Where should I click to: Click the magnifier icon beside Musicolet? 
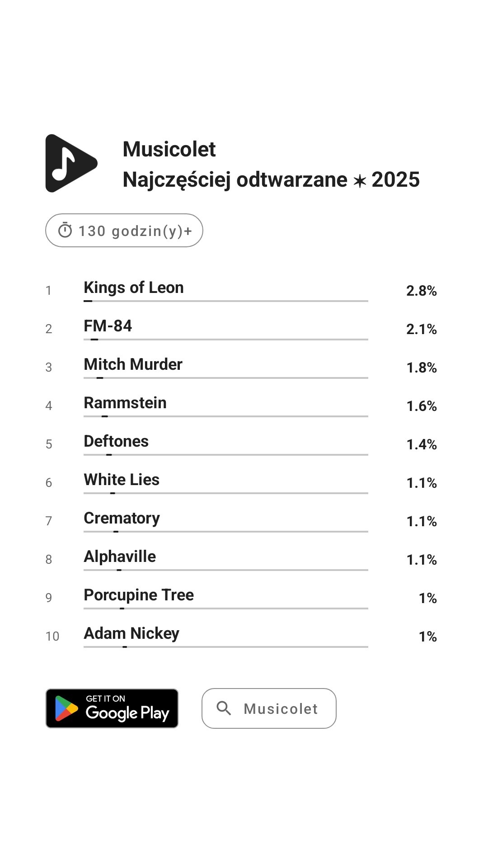224,708
